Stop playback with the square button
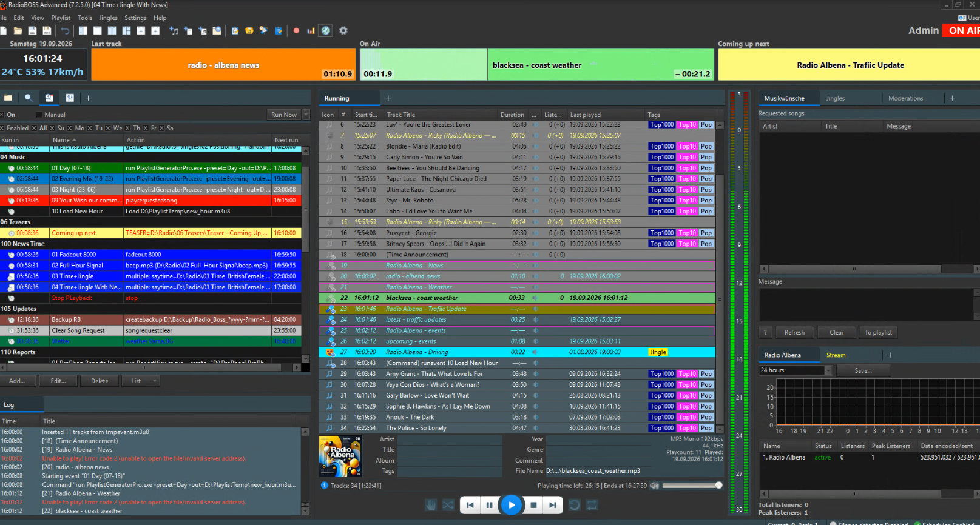 (533, 505)
